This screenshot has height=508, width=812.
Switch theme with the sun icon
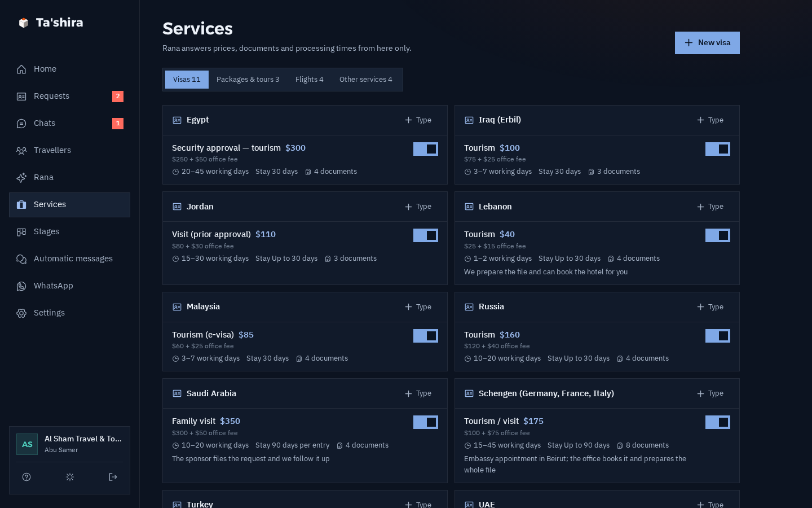tap(70, 477)
